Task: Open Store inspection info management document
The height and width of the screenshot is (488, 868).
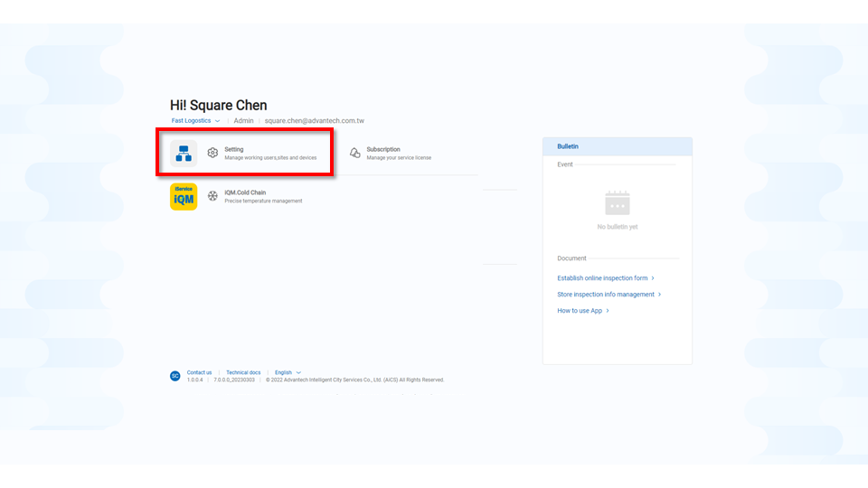Action: (605, 295)
